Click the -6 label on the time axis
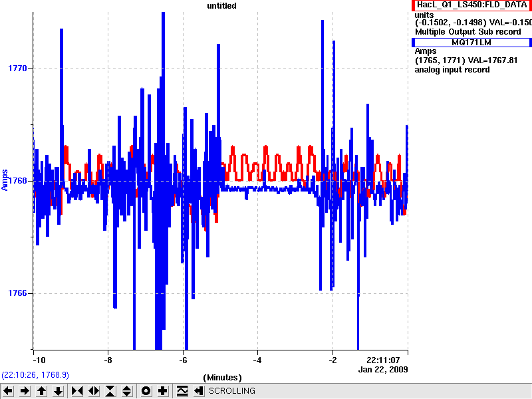Image resolution: width=532 pixels, height=399 pixels. tap(184, 360)
